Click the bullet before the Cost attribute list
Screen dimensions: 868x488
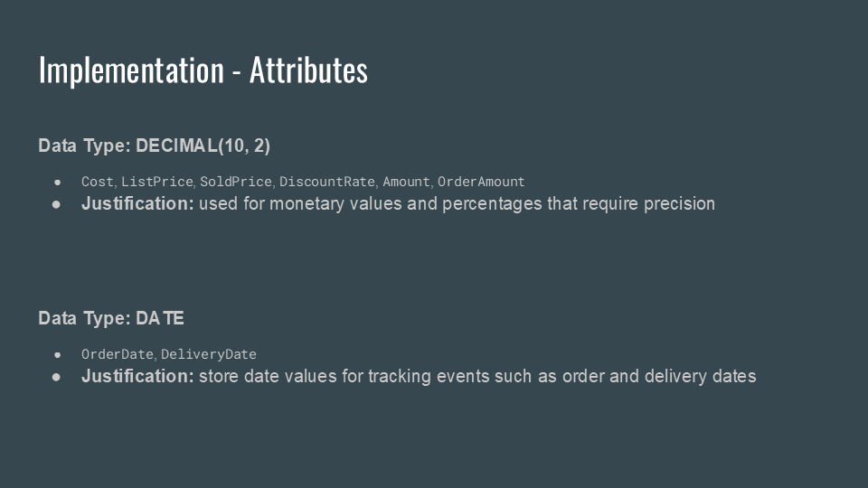pos(58,182)
